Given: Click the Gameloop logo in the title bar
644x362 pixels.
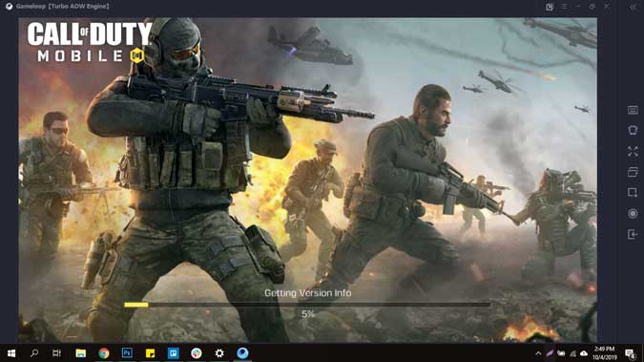Looking at the screenshot, I should (x=9, y=7).
